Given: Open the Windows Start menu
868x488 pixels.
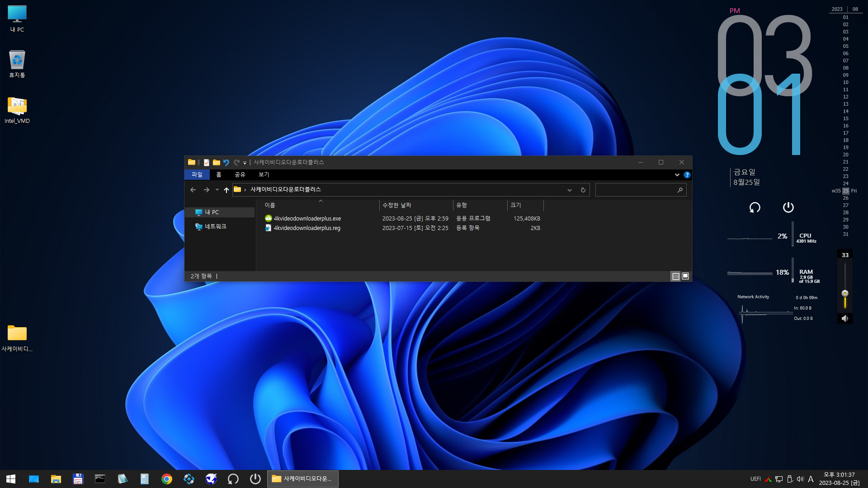Looking at the screenshot, I should point(11,479).
